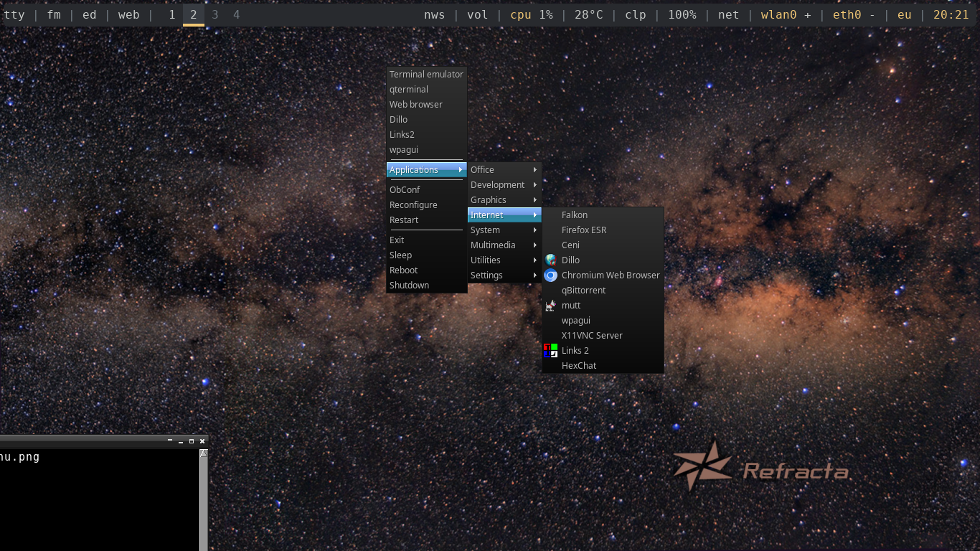
Task: Click the ed launcher in top bar
Action: (x=90, y=14)
